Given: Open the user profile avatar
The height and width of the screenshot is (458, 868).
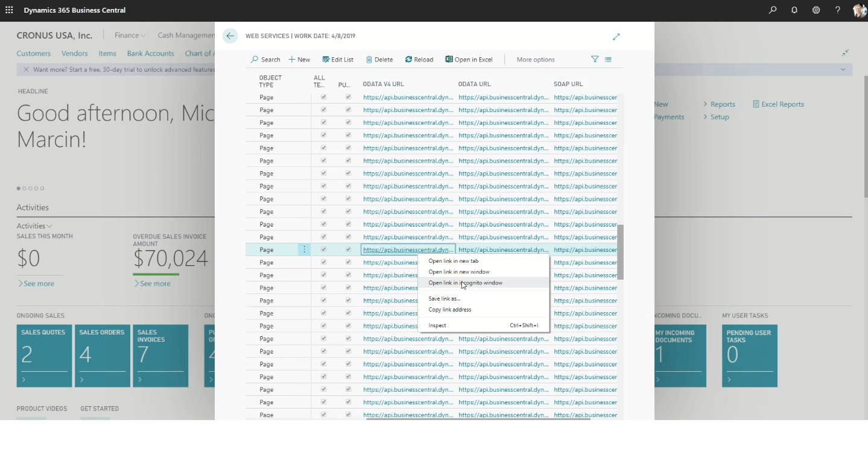Looking at the screenshot, I should pyautogui.click(x=860, y=10).
